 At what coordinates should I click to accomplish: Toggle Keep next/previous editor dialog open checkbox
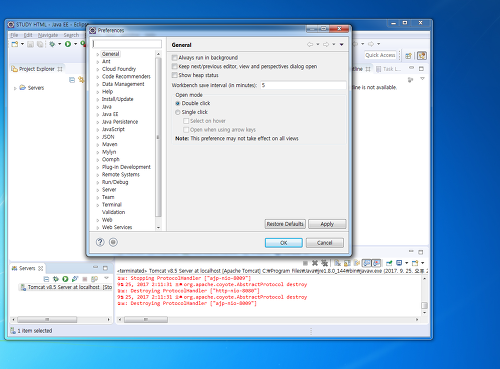click(174, 66)
